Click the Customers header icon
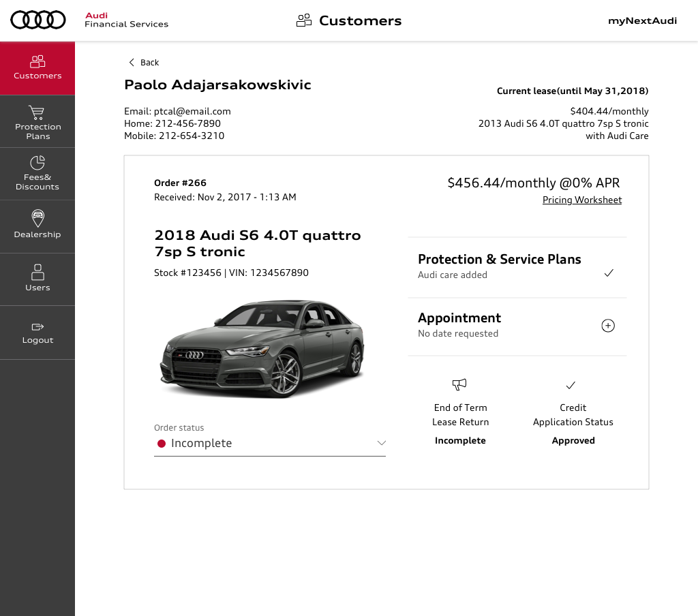698x616 pixels. tap(304, 20)
